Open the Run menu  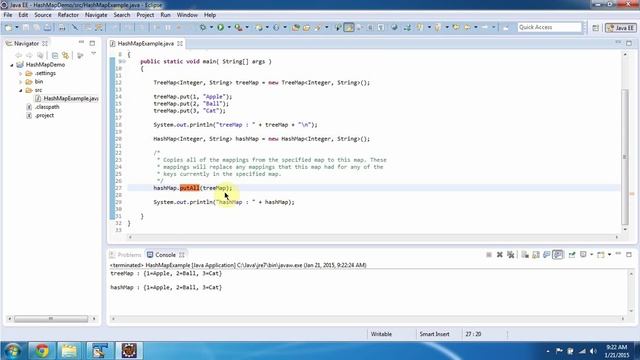pos(165,15)
